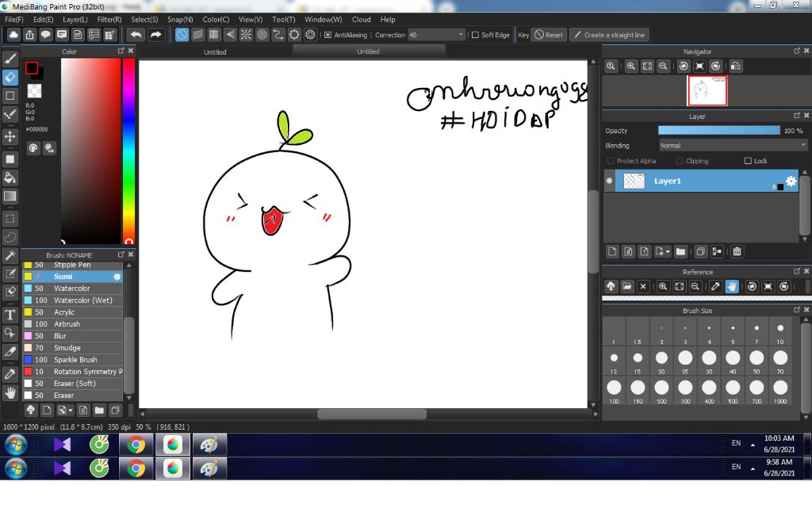This screenshot has width=812, height=524.
Task: Undock the Brush Size panel
Action: 796,310
